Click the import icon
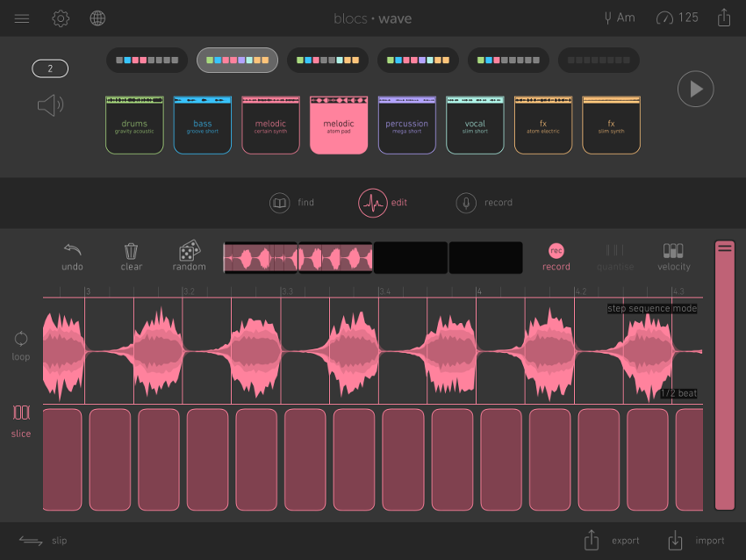Image resolution: width=746 pixels, height=560 pixels. coord(675,540)
